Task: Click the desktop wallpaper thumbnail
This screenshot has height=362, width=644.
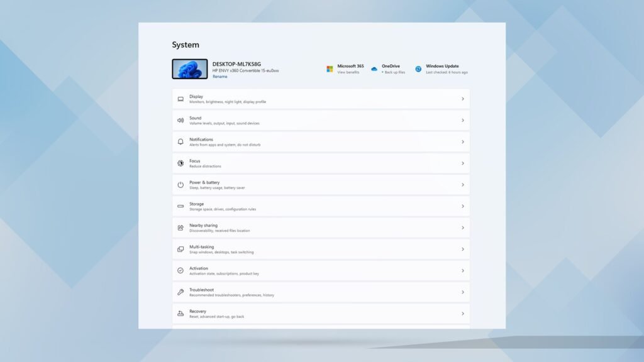Action: (x=190, y=69)
